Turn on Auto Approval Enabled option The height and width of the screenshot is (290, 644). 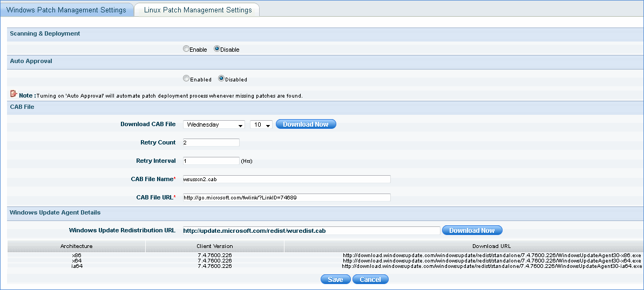click(186, 79)
